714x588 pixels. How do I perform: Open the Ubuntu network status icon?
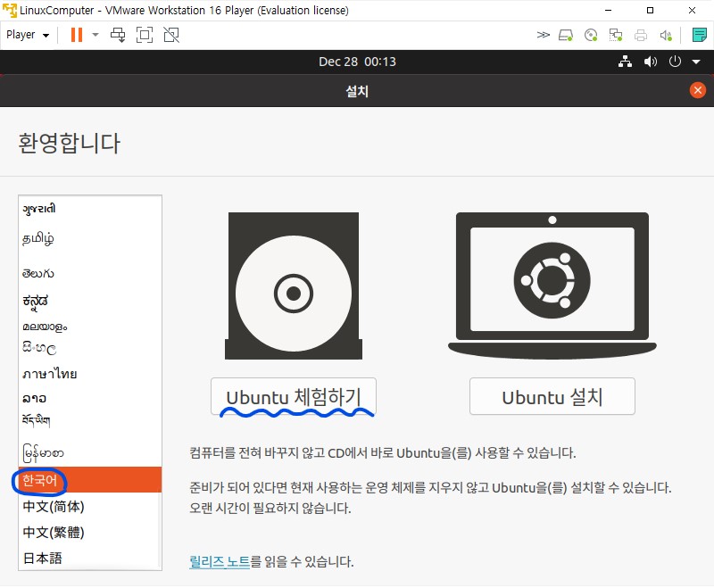pos(625,62)
